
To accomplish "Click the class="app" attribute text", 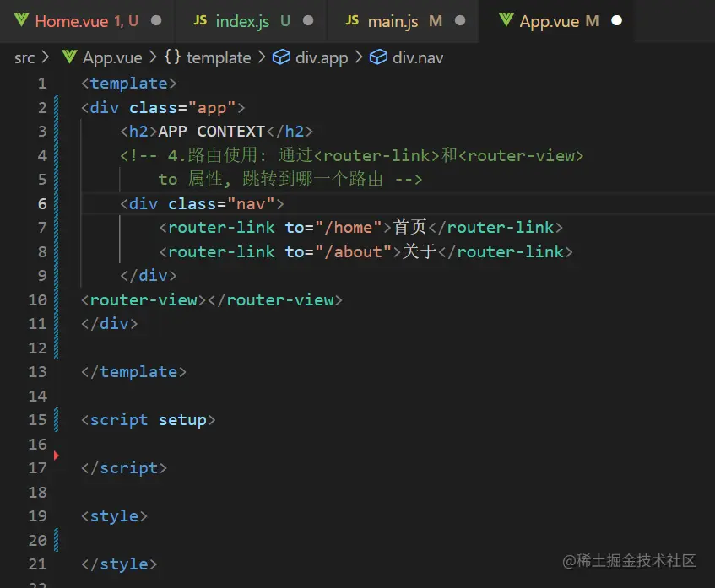I will coord(182,108).
